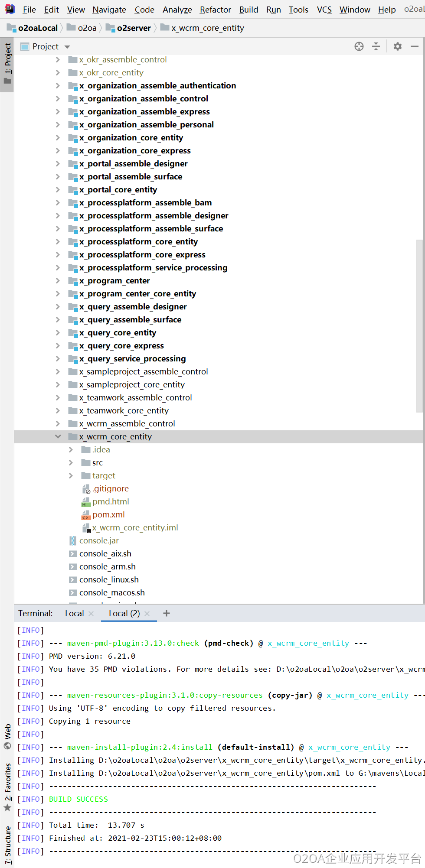Select x_query_core_entity module in tree
The height and width of the screenshot is (868, 425).
pos(118,333)
